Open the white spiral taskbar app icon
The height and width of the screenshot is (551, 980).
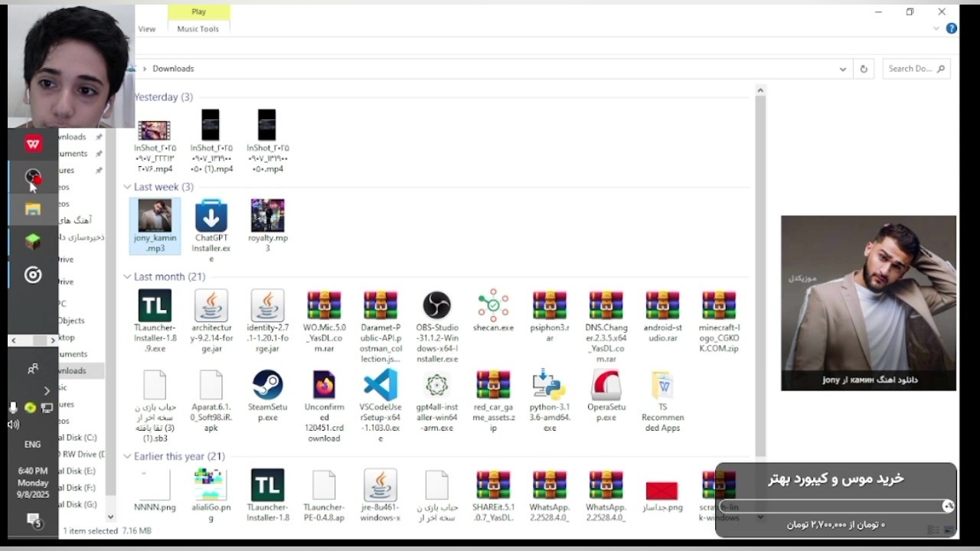click(x=33, y=275)
